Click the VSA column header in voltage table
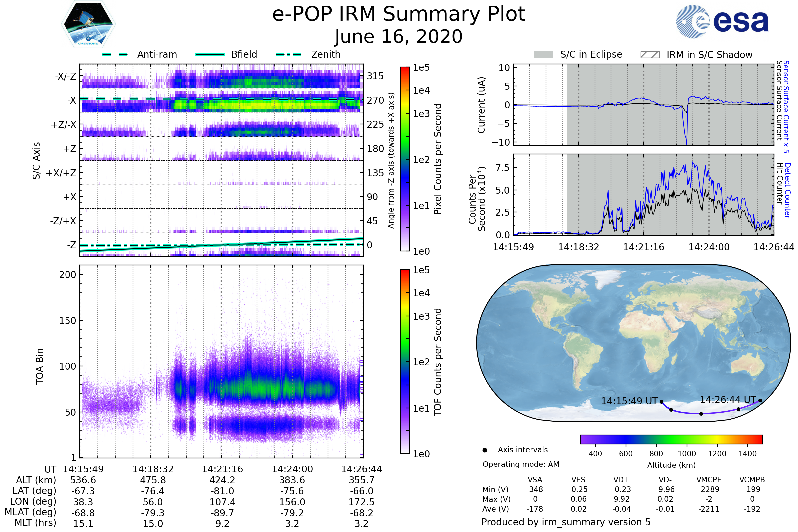This screenshot has height=532, width=798. click(535, 480)
